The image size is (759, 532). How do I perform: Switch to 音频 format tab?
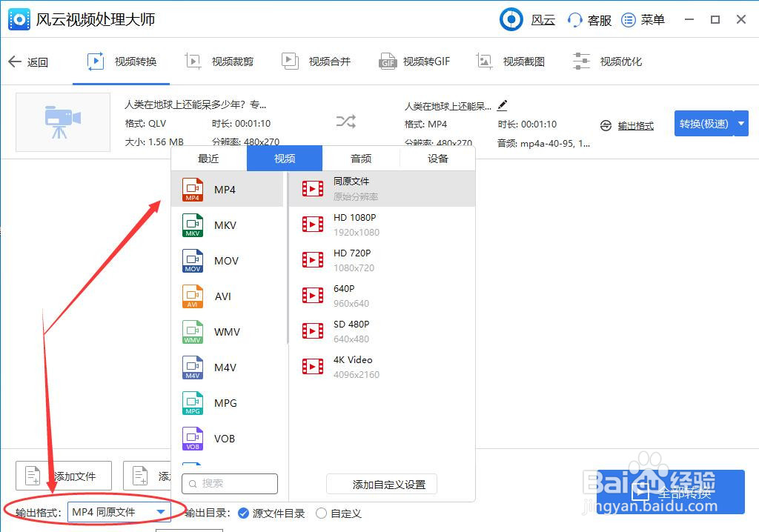coord(361,159)
